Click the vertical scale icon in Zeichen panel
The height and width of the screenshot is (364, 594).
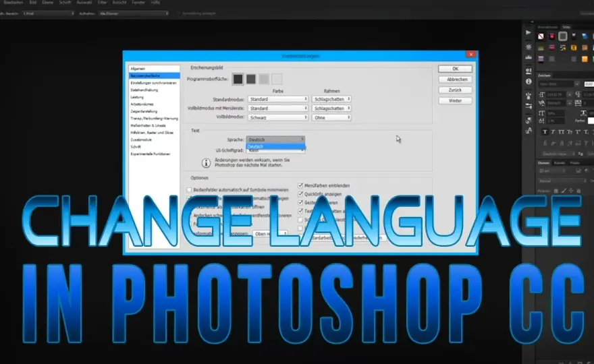coord(542,113)
